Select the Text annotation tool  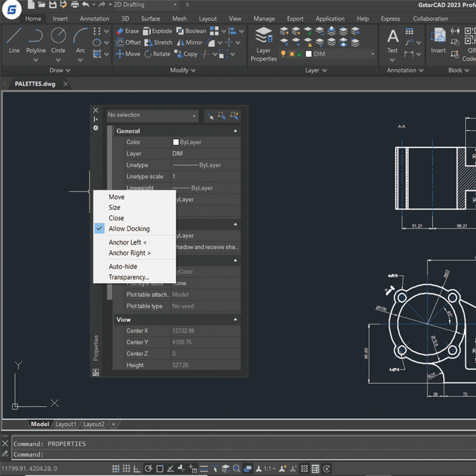(x=393, y=41)
